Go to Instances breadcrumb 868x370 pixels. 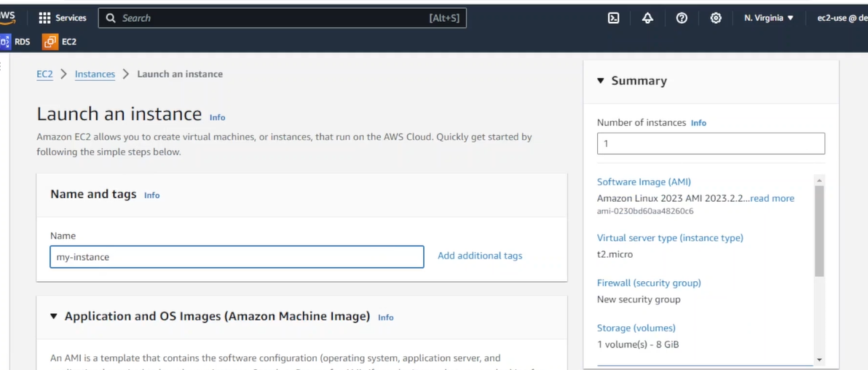(x=95, y=74)
